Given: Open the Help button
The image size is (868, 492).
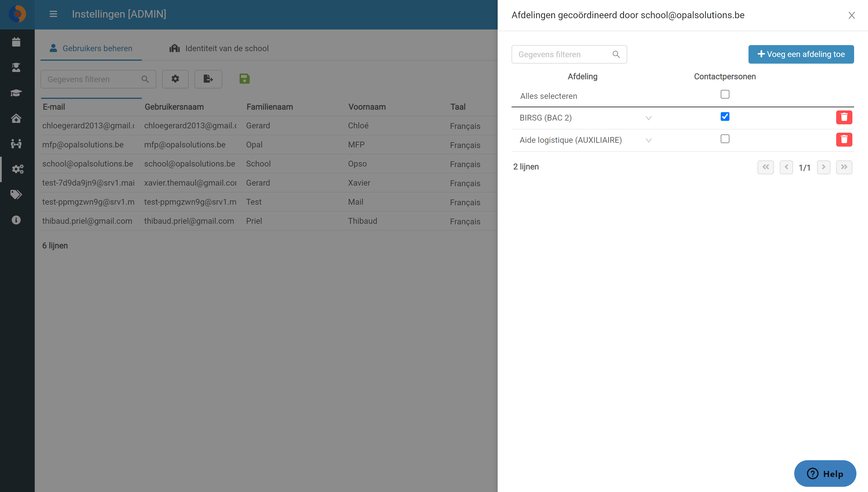Looking at the screenshot, I should point(825,473).
